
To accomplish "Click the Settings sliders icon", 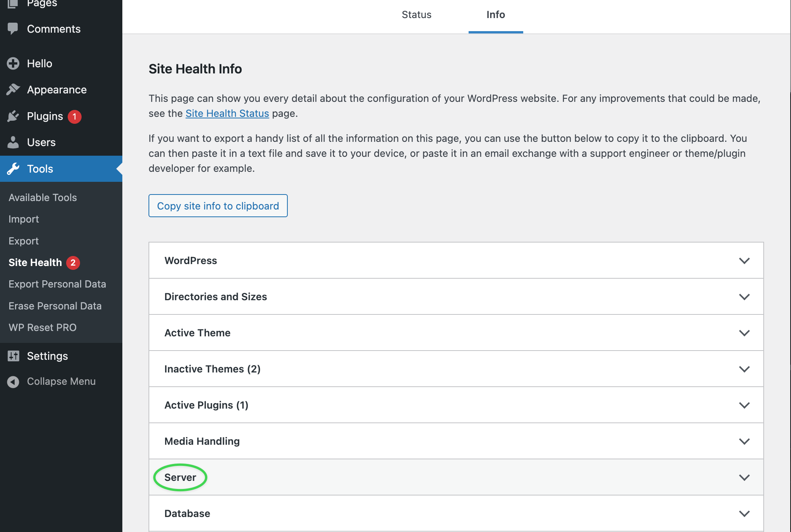I will 13,356.
